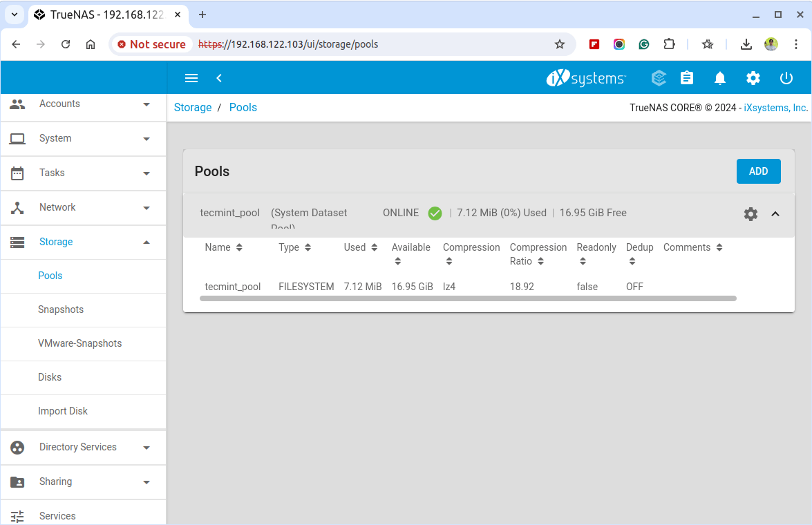The width and height of the screenshot is (812, 525).
Task: Expand the Tasks menu arrow
Action: [147, 173]
